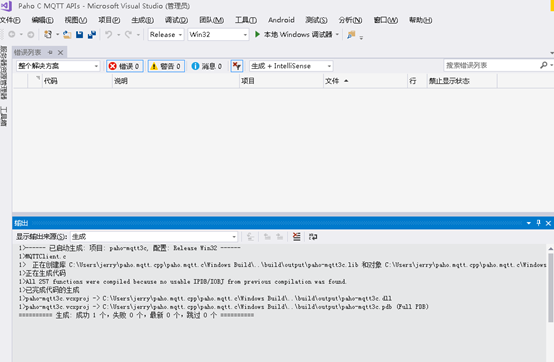Toggle the errors 0 filter button
This screenshot has height=362, width=554.
click(x=125, y=66)
